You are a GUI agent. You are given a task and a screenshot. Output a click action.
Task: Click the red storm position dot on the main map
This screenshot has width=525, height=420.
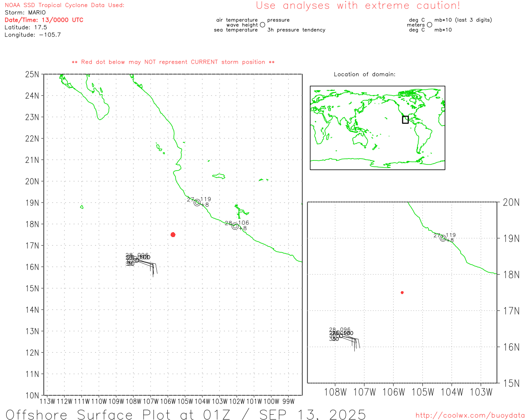pyautogui.click(x=173, y=235)
